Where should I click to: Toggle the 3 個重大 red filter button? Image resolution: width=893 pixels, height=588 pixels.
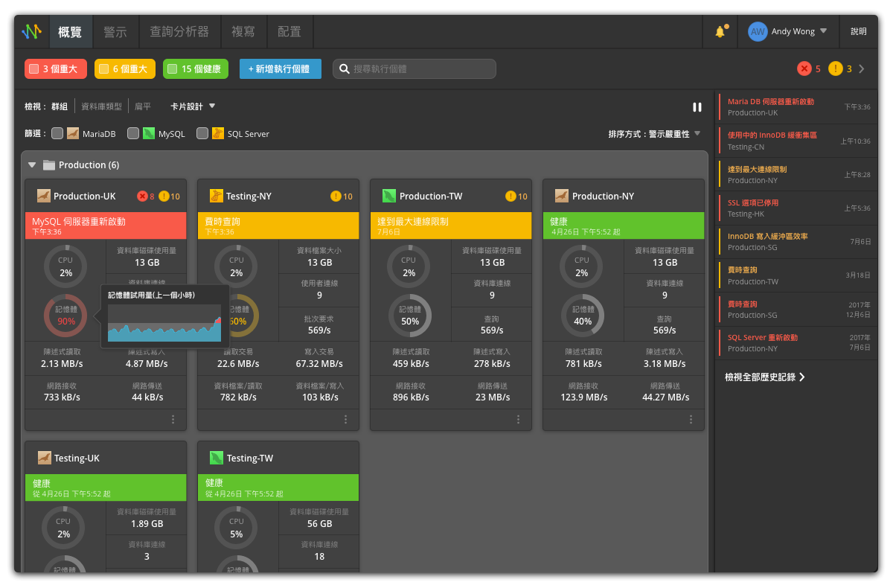[56, 69]
